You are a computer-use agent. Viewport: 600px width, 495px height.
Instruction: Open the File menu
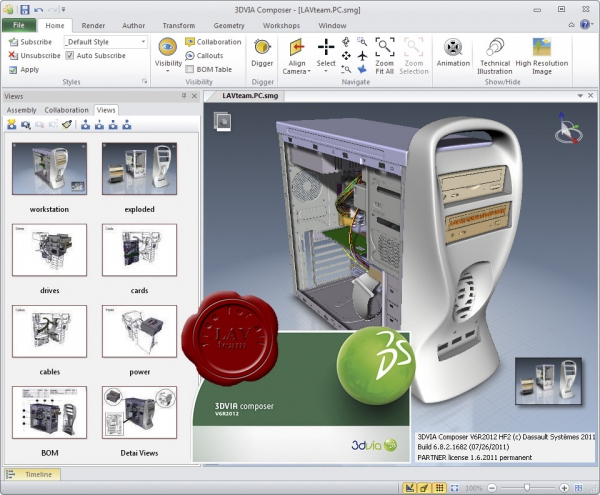click(19, 25)
